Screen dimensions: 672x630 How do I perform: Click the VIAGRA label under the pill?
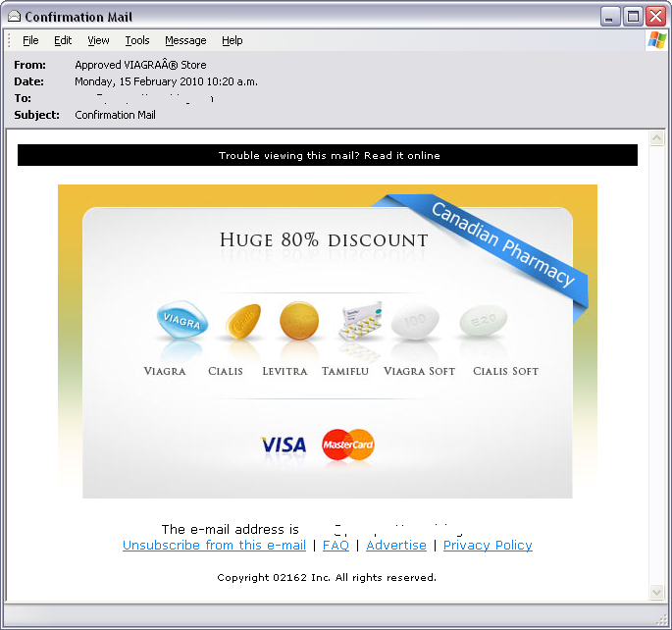point(165,371)
